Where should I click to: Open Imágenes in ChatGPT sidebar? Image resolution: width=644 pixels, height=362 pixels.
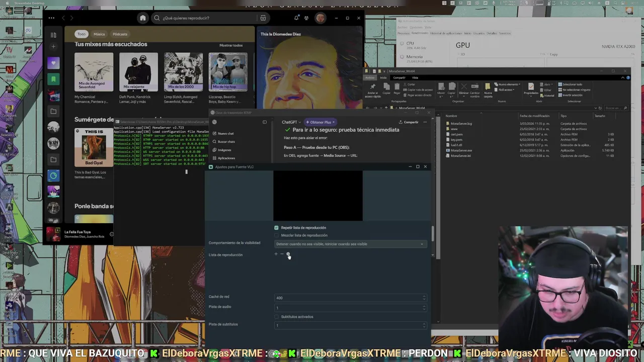pyautogui.click(x=222, y=150)
